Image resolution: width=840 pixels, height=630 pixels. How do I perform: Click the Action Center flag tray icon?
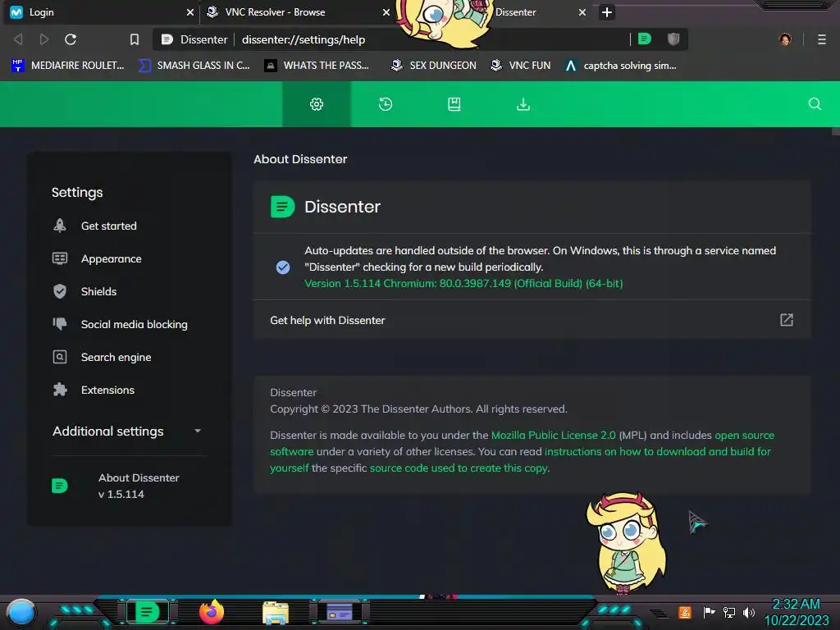[x=709, y=612]
